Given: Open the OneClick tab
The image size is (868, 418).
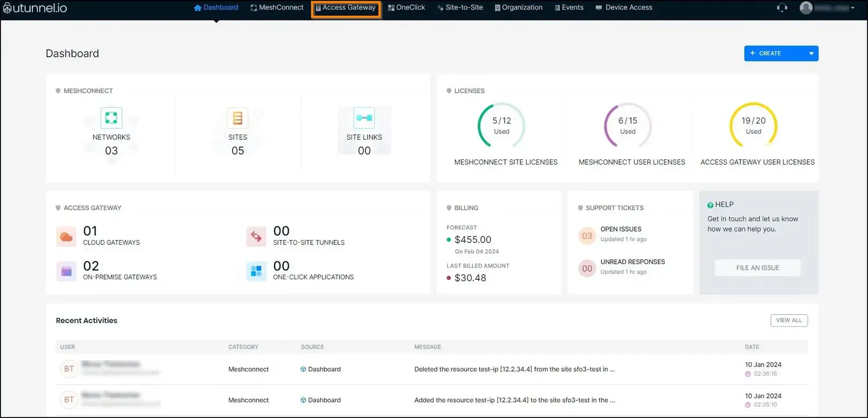Looking at the screenshot, I should coord(406,8).
